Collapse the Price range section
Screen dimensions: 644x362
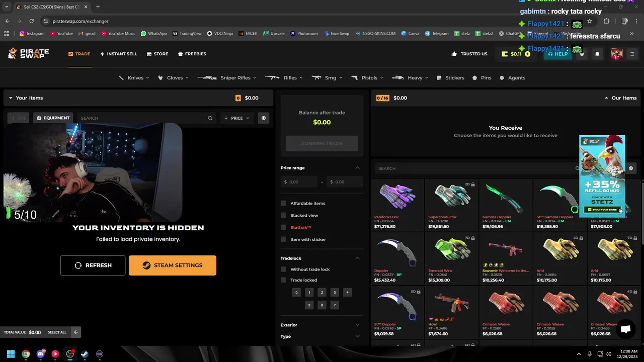coord(358,168)
